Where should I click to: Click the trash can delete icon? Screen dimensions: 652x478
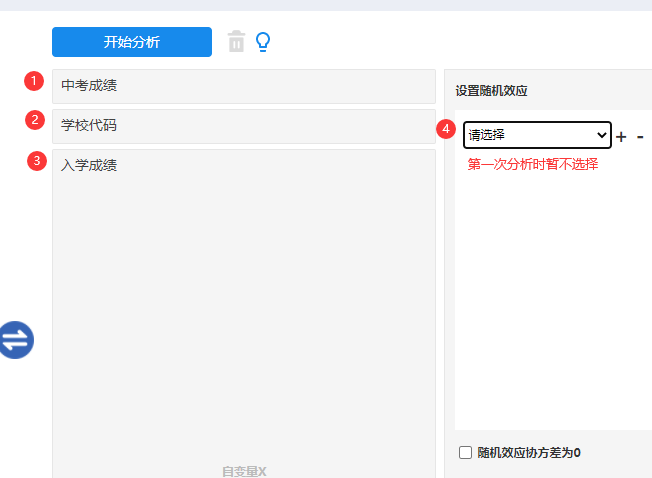point(236,42)
